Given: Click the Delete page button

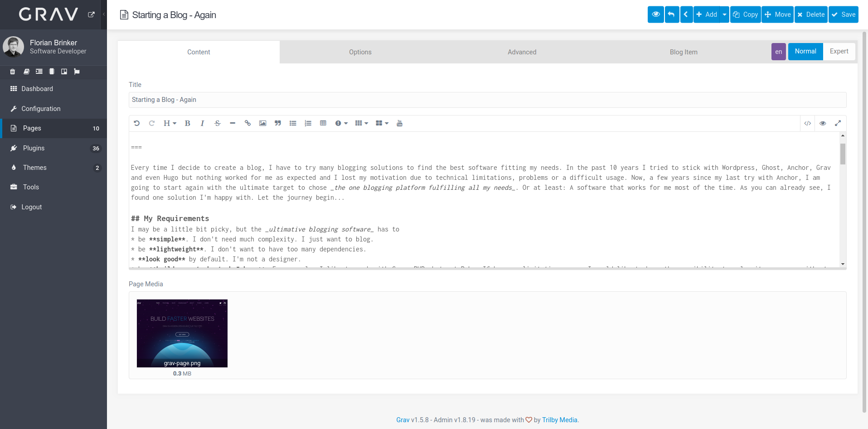Looking at the screenshot, I should click(811, 14).
